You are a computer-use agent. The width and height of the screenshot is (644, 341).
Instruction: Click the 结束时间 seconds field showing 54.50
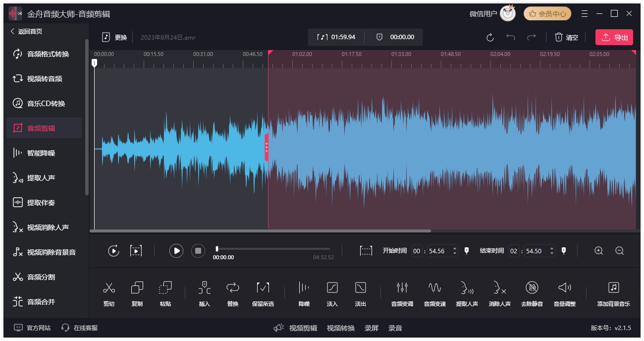[534, 251]
